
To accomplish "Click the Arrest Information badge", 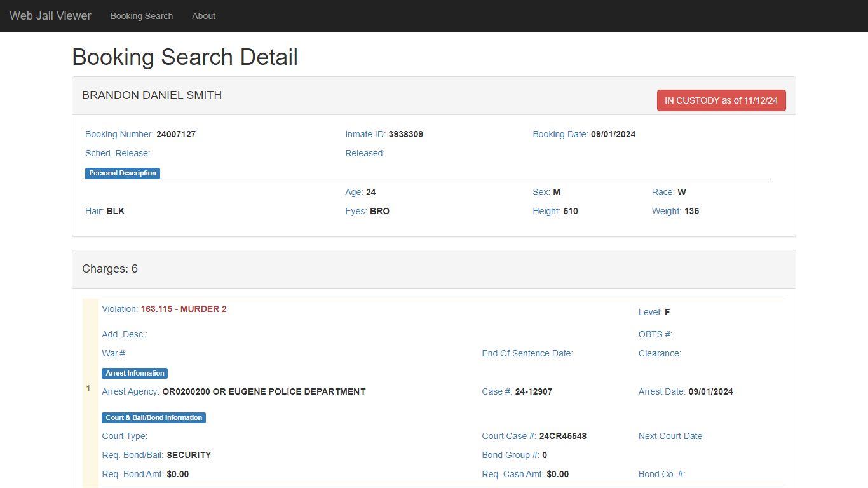I will pos(135,373).
